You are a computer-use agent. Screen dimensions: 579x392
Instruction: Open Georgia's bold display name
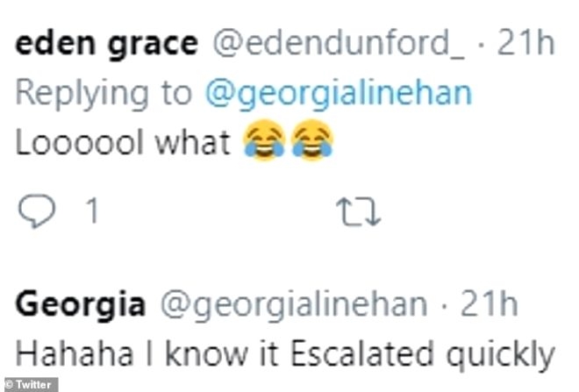pyautogui.click(x=81, y=305)
